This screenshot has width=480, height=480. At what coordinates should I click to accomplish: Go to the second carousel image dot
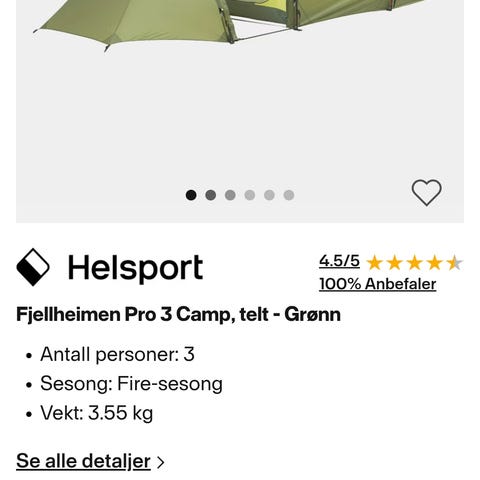(x=211, y=195)
